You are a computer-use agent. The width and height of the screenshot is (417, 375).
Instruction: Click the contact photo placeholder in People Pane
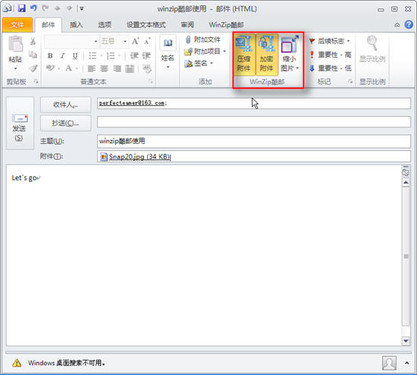tap(389, 363)
